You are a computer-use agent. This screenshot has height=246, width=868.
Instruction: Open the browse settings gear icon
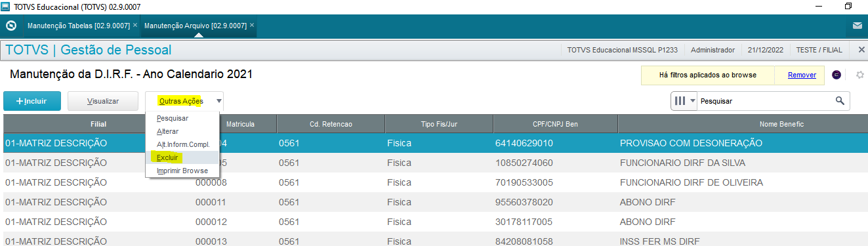pos(859,75)
